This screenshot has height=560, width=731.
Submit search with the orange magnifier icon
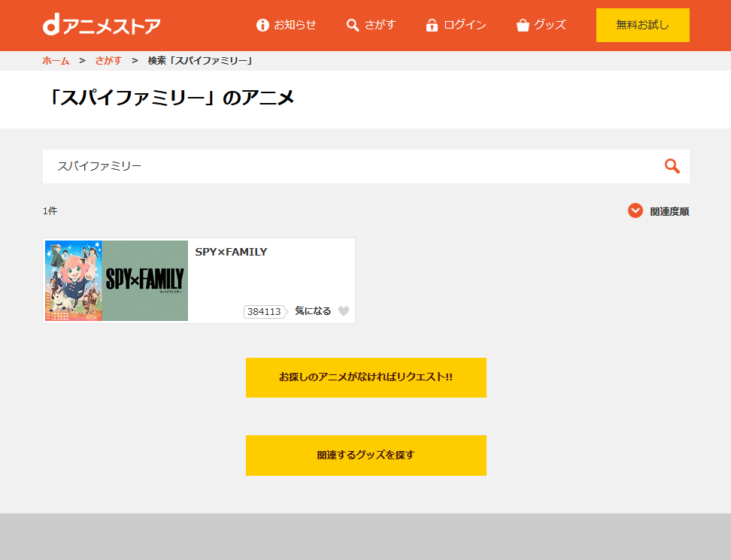pos(672,166)
